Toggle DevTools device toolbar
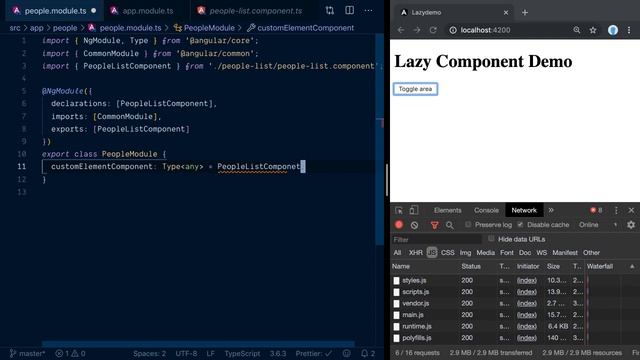This screenshot has height=360, width=640. pyautogui.click(x=413, y=210)
